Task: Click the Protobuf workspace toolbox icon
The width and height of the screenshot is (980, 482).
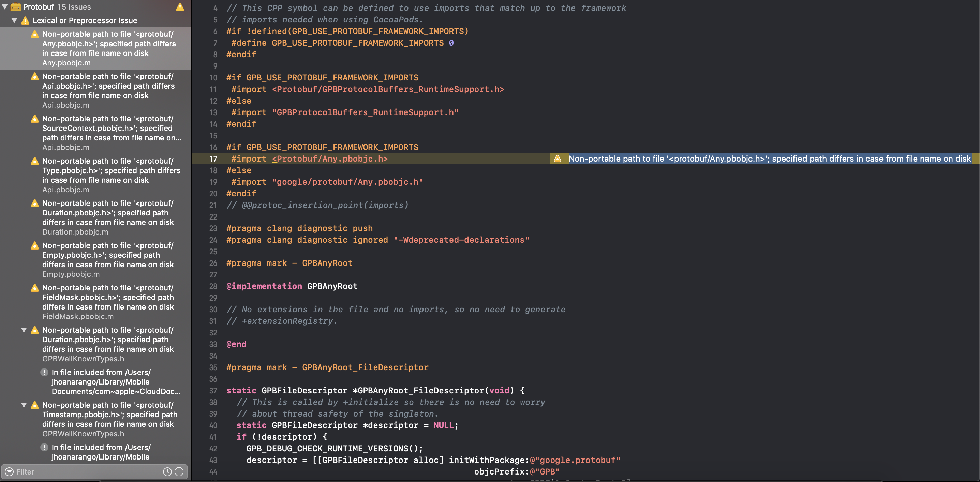Action: (x=15, y=6)
